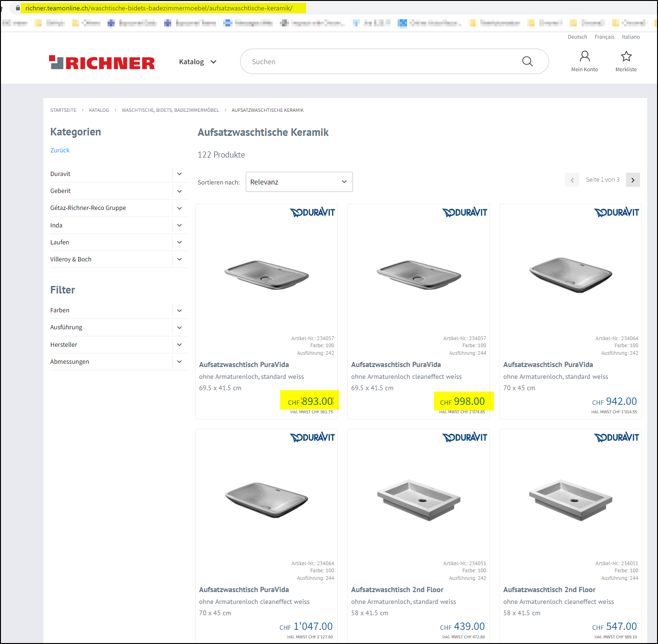Click the Zurück link
The width and height of the screenshot is (658, 644).
[60, 150]
